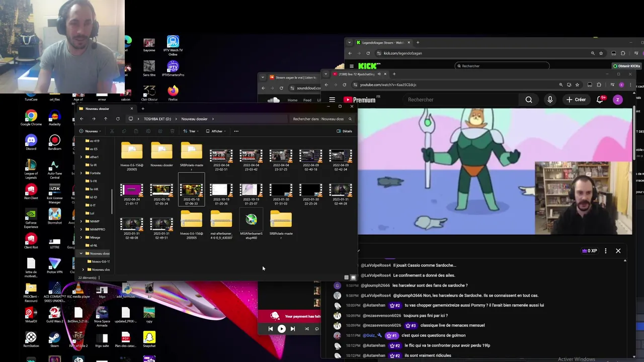Click the YouTube search field

point(460,100)
